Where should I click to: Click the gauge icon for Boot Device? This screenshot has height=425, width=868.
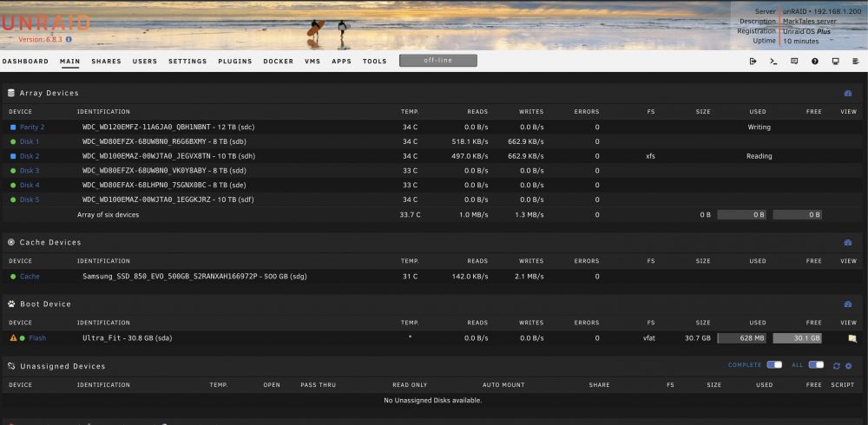click(847, 304)
